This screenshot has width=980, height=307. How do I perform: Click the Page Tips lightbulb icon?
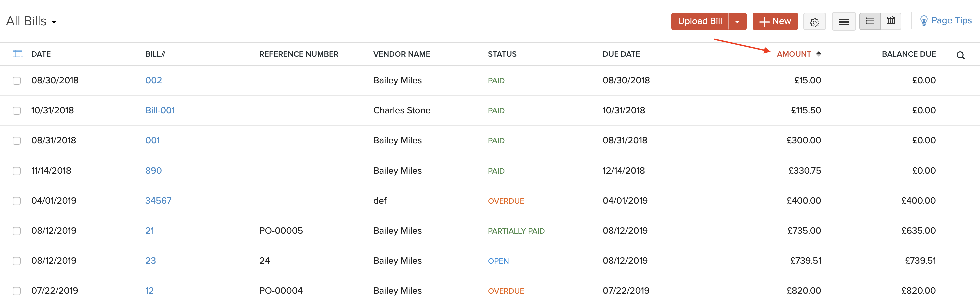(923, 21)
